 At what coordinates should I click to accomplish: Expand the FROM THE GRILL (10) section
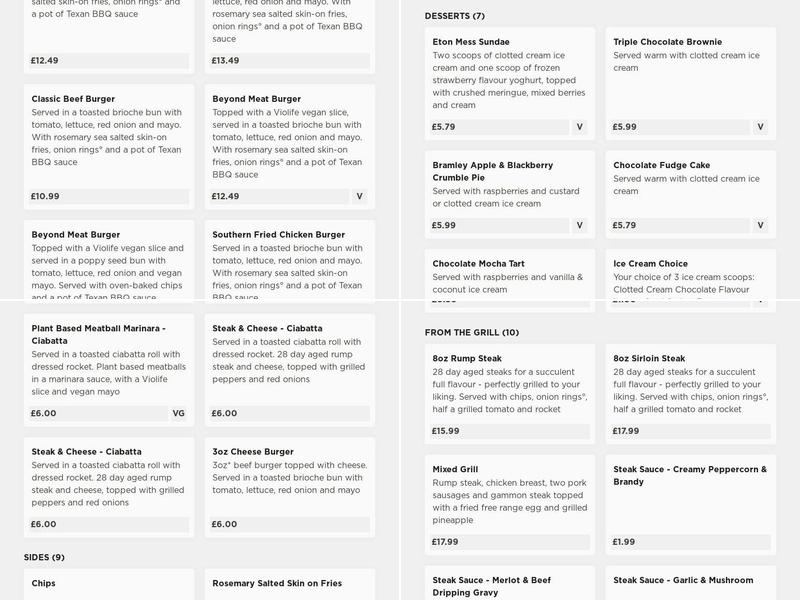pyautogui.click(x=472, y=333)
